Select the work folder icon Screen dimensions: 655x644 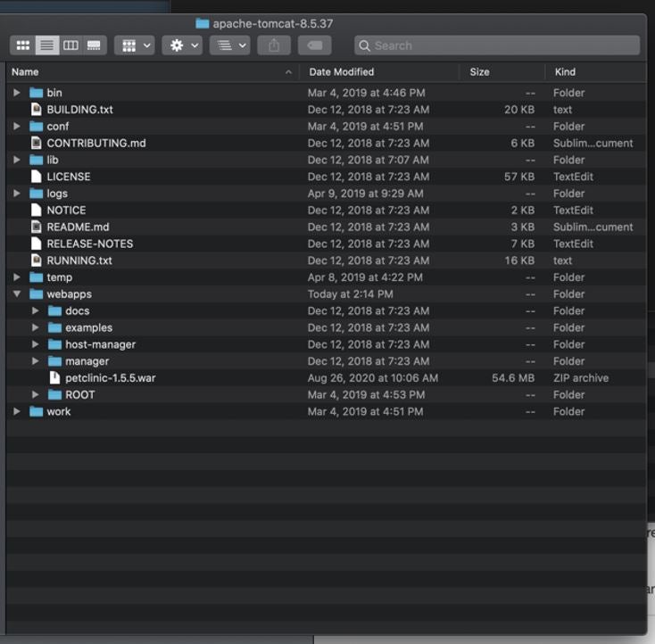tap(37, 411)
